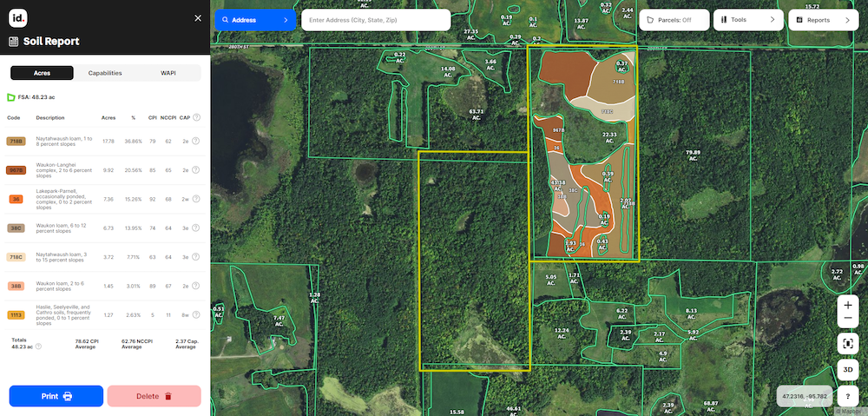Toggle Parcels layer on
Viewport: 868px width, 416px height.
tap(674, 20)
